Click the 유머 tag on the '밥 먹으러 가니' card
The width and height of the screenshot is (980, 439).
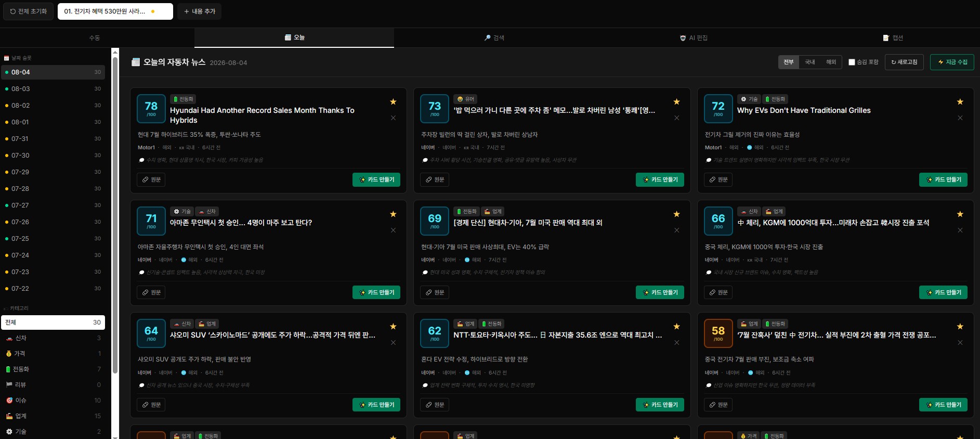point(465,99)
